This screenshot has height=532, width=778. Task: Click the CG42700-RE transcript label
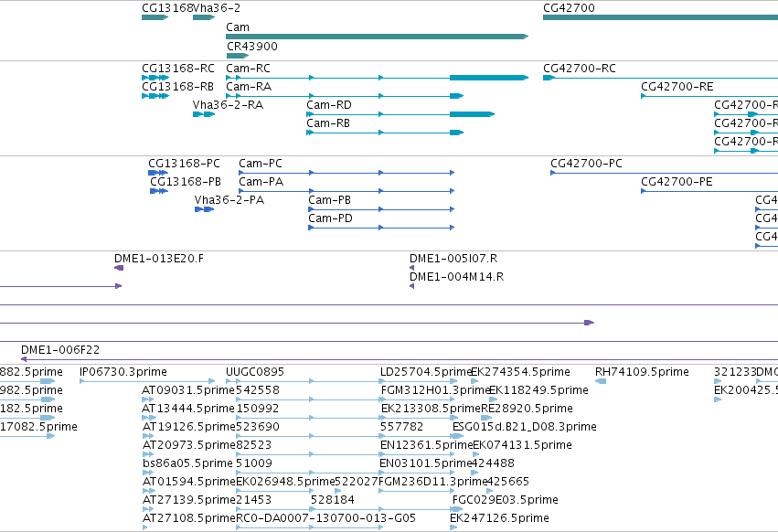[x=677, y=87]
